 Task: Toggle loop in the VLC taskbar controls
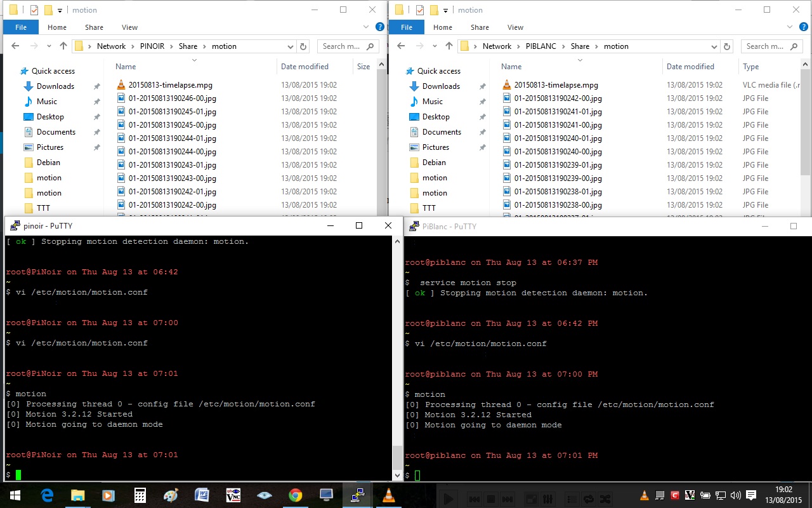(x=589, y=498)
